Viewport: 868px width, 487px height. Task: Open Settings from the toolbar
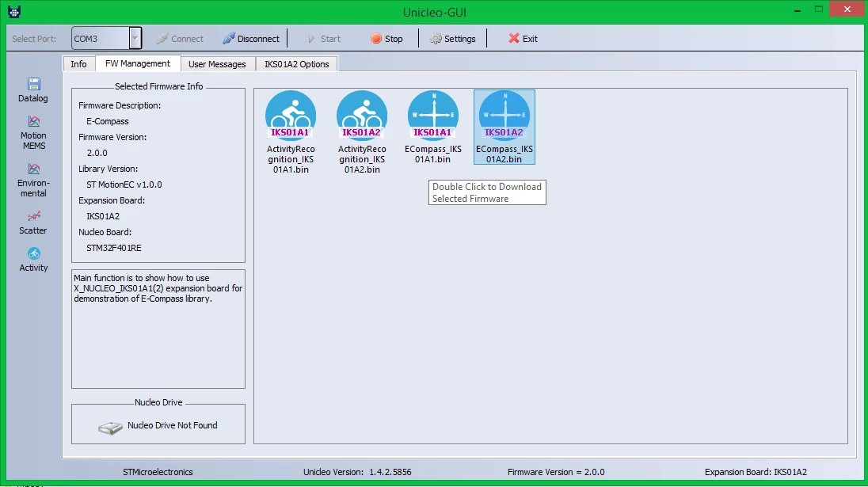(x=453, y=39)
